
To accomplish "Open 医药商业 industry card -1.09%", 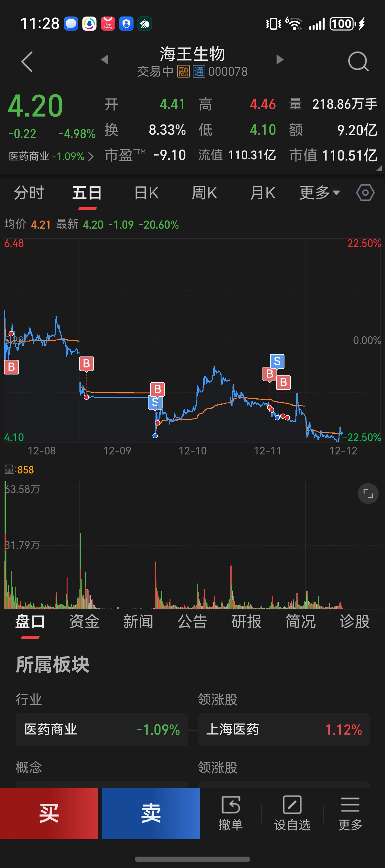I will (102, 729).
